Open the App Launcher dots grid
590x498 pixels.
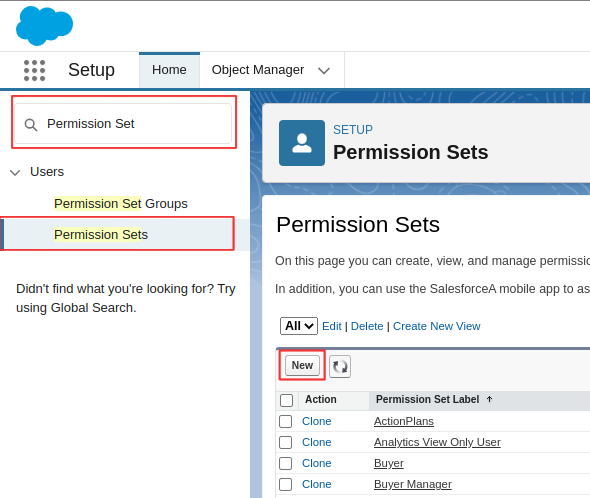[34, 70]
